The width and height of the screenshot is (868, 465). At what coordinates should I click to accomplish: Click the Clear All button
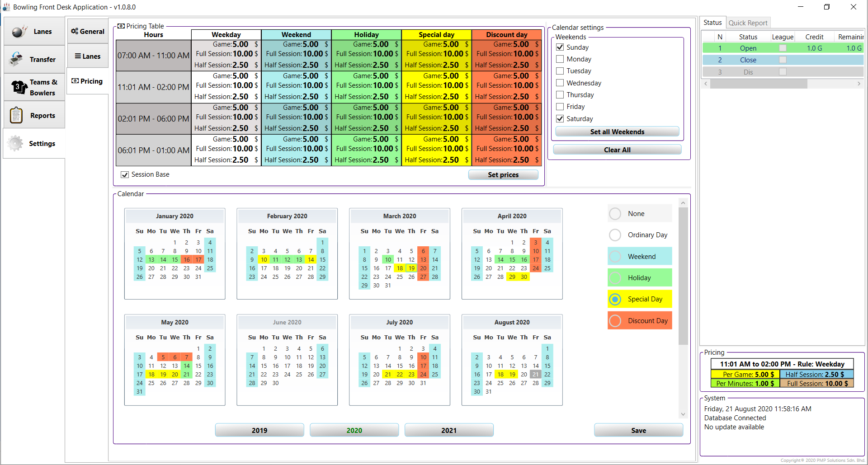click(x=617, y=150)
